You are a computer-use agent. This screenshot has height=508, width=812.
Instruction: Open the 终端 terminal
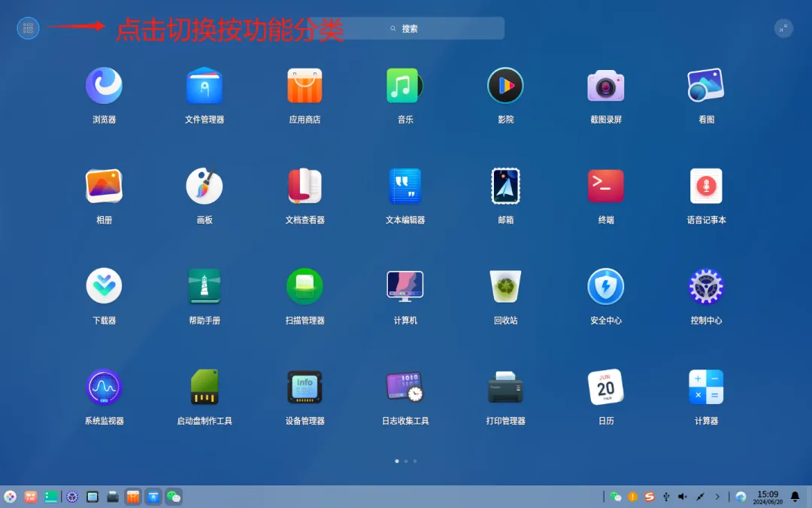(606, 186)
